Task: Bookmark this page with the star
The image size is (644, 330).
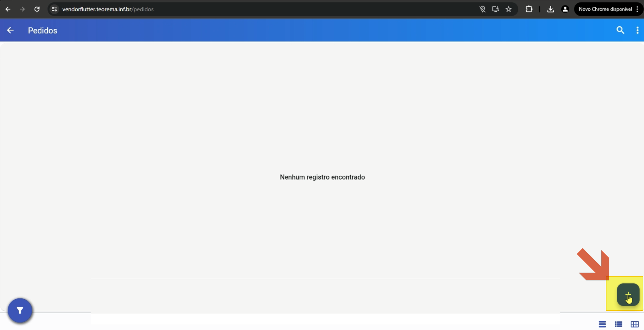Action: click(509, 9)
